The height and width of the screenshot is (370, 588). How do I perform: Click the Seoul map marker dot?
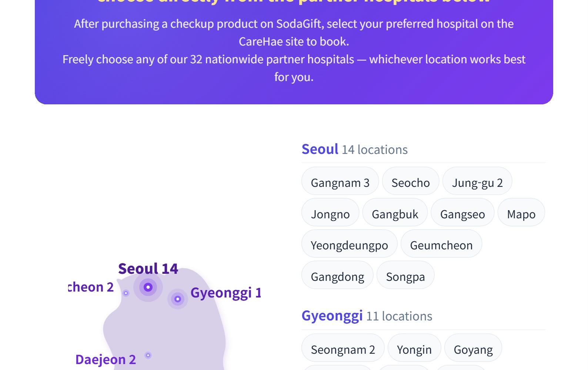(x=148, y=287)
